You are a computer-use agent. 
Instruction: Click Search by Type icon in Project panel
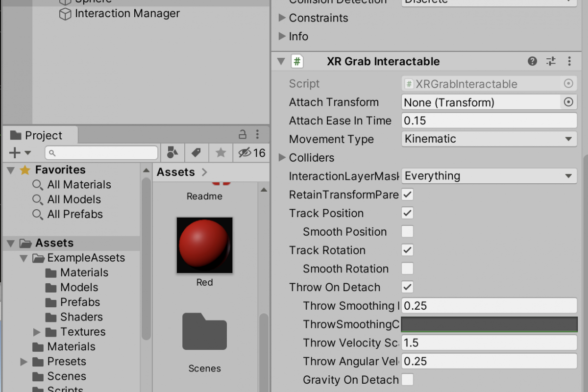(172, 153)
